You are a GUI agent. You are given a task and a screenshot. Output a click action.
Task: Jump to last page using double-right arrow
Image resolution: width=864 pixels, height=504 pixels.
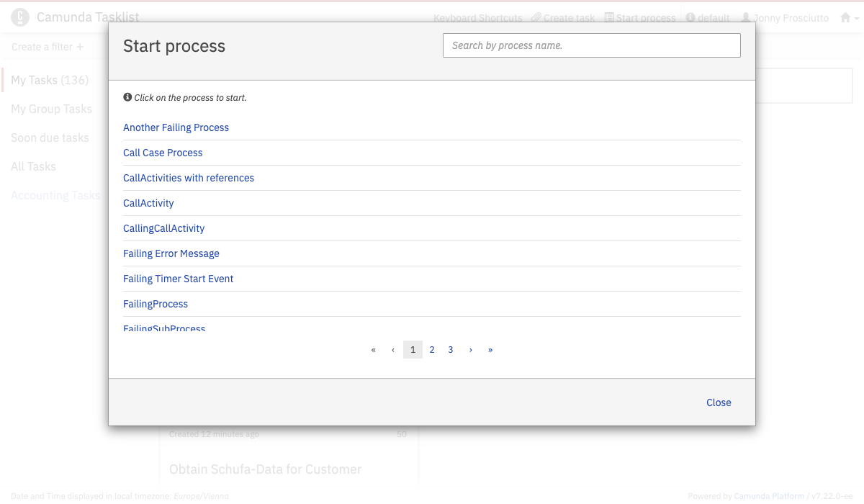[490, 350]
